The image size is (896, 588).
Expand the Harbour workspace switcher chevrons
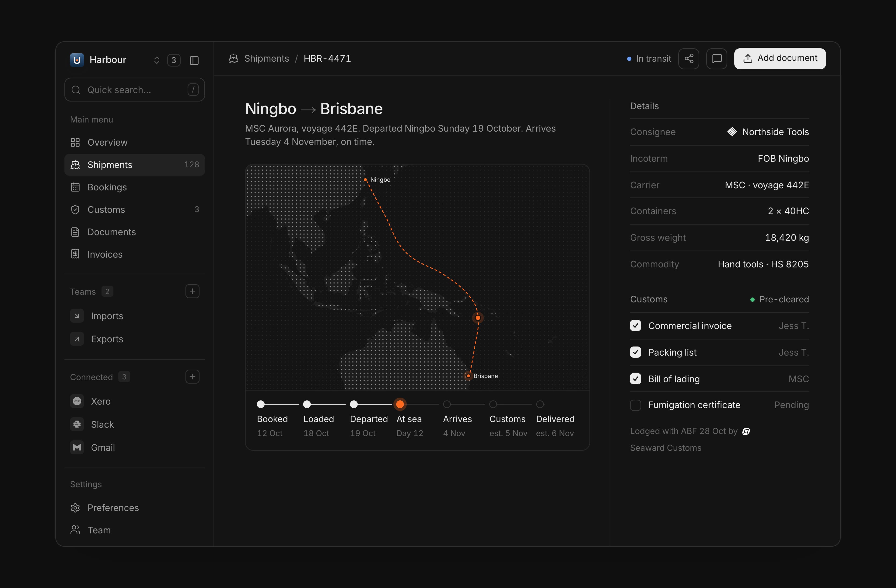157,60
